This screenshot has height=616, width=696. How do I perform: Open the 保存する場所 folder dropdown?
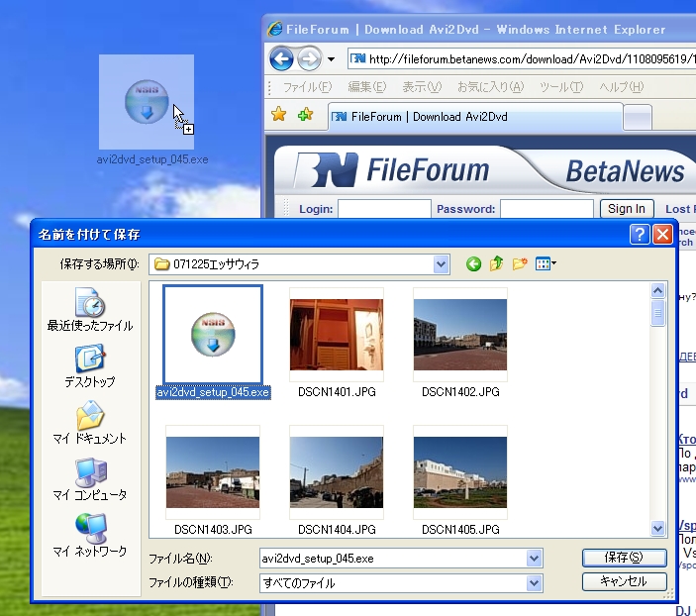tap(441, 264)
